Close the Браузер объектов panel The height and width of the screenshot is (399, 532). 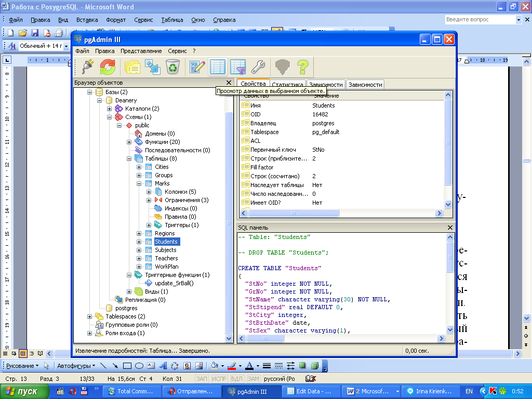click(229, 83)
